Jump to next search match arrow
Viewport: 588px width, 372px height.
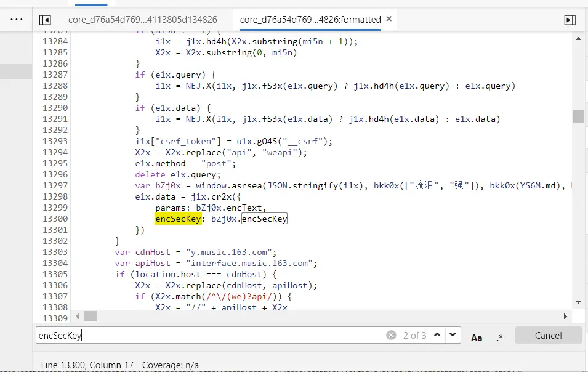click(x=453, y=335)
